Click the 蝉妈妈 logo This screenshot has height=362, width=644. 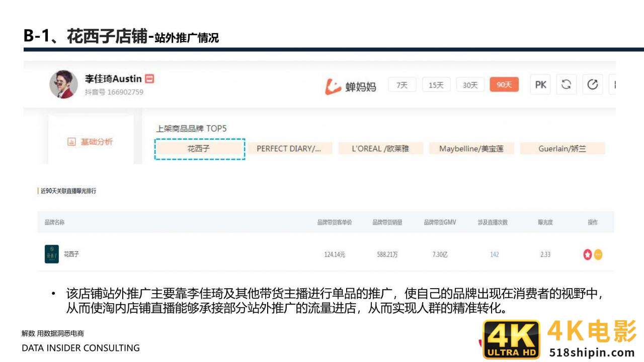coord(350,86)
